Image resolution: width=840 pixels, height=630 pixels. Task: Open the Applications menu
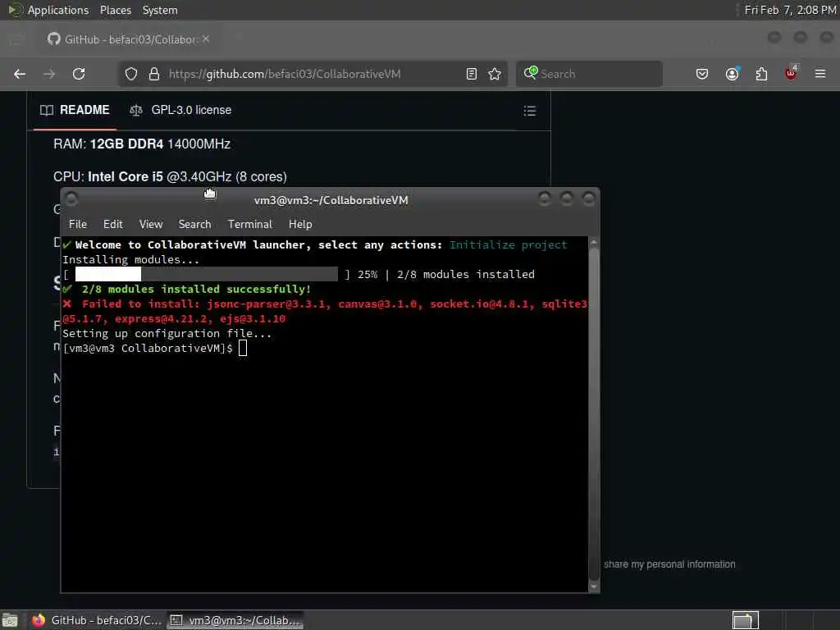click(x=58, y=10)
